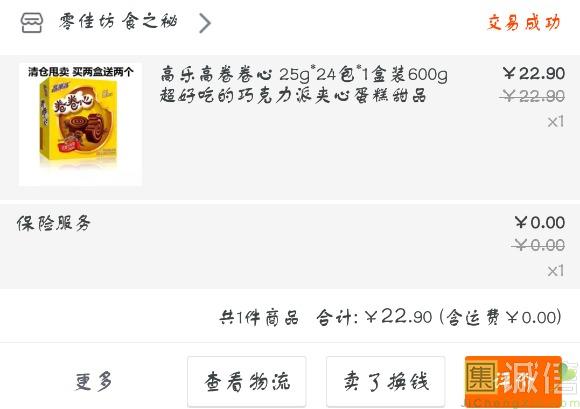580x409 pixels.
Task: Tap the shop storefront icon
Action: pos(32,23)
